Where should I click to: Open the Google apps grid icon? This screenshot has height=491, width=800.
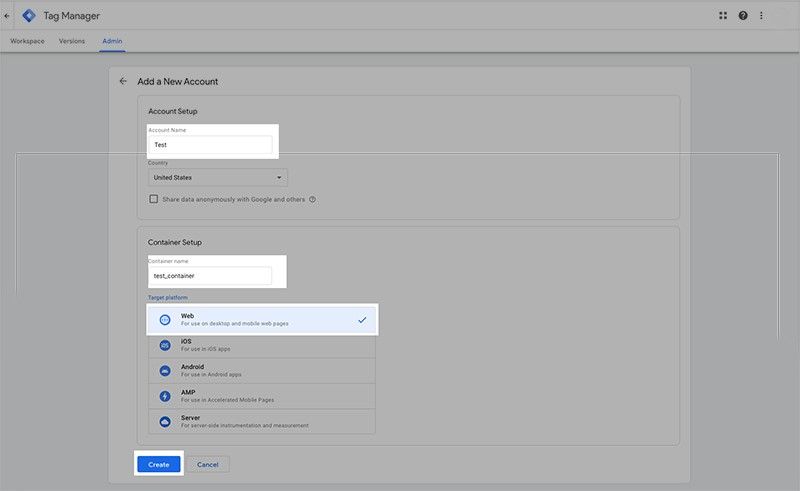click(723, 16)
